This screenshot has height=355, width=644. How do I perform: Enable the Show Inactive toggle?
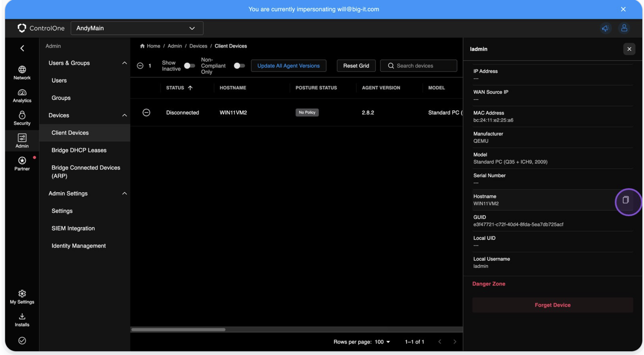pyautogui.click(x=189, y=66)
